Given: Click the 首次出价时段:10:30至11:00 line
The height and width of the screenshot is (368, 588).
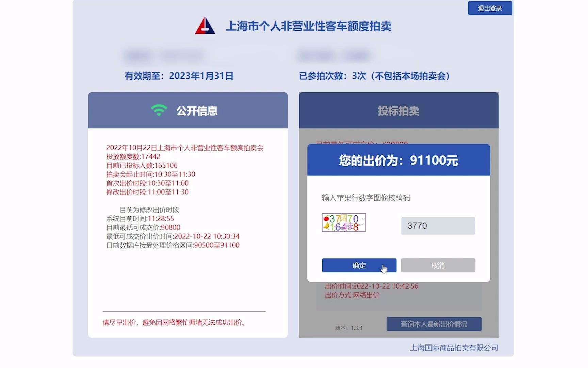Looking at the screenshot, I should click(x=147, y=183).
